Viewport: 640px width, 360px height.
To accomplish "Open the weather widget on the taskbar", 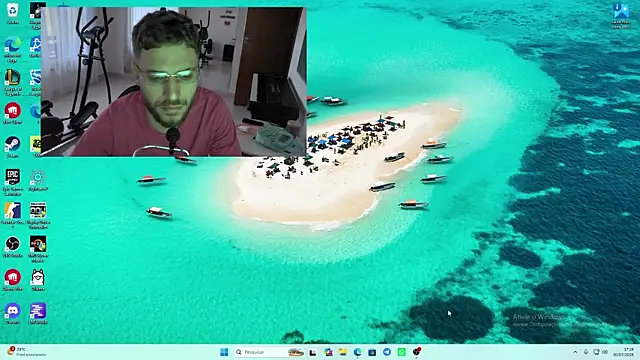I will (x=27, y=352).
